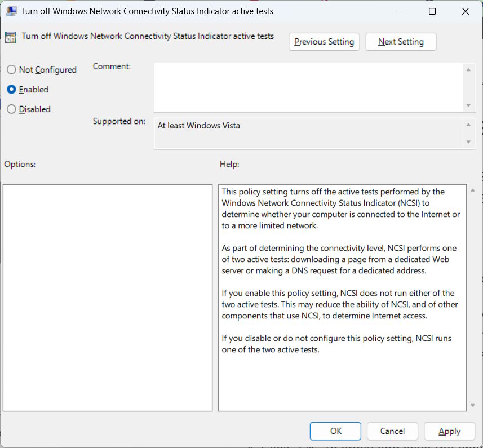Viewport: 483px width, 448px height.
Task: Select the Disabled option
Action: 11,109
